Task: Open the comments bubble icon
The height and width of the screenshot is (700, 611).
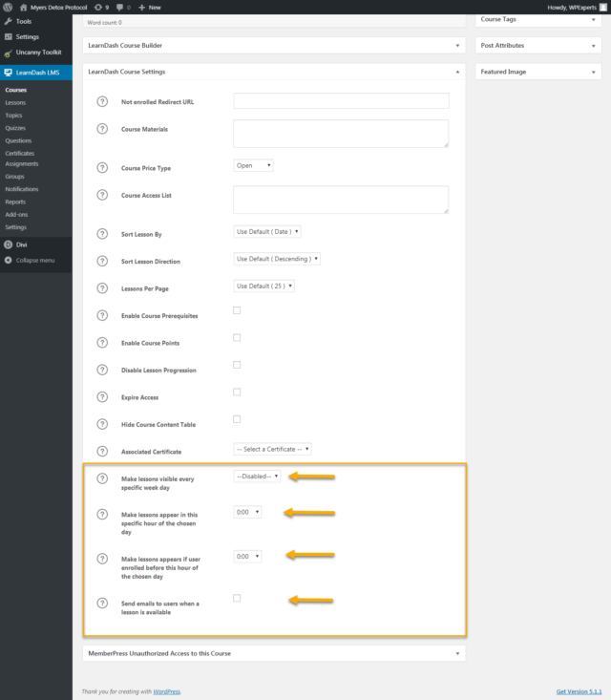Action: (x=119, y=7)
